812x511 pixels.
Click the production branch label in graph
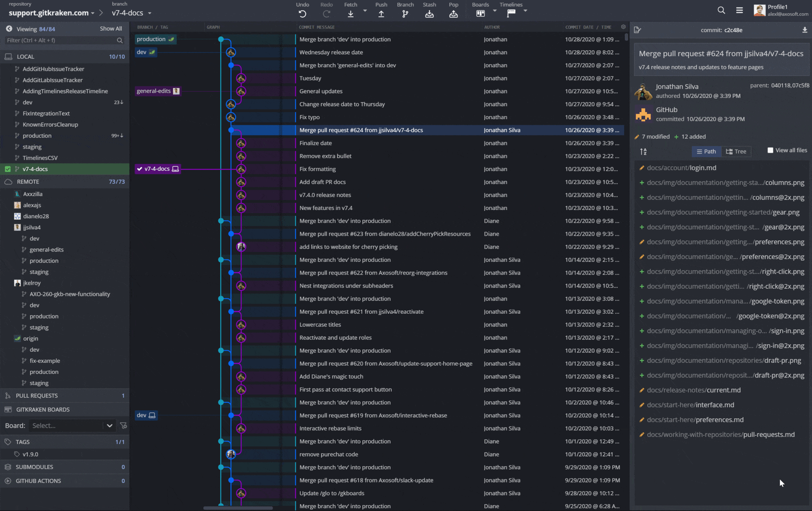point(155,39)
